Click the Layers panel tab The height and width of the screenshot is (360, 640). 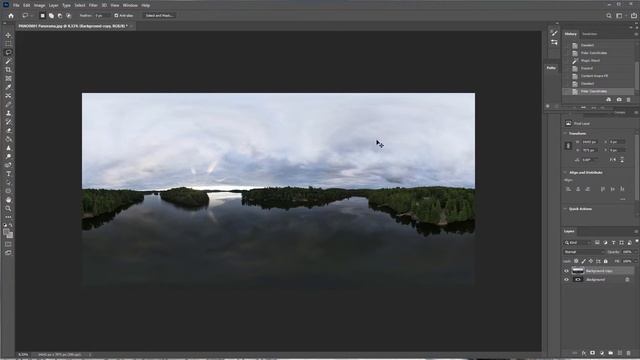(x=569, y=231)
